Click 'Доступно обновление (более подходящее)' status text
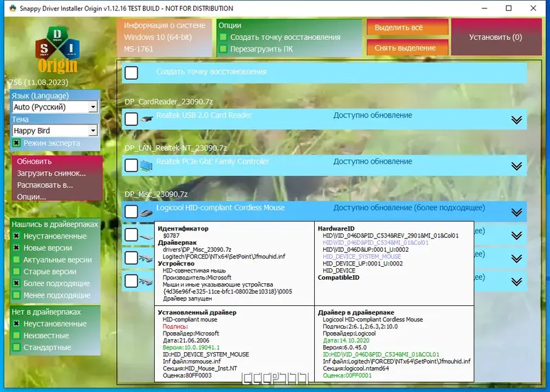The height and width of the screenshot is (392, 550). coord(409,208)
